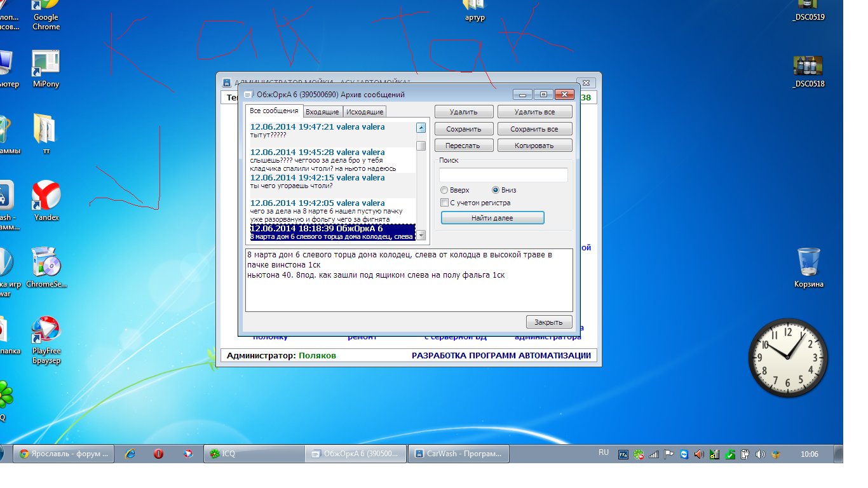
Task: Click the box-shaped tray icon
Action: 775,454
